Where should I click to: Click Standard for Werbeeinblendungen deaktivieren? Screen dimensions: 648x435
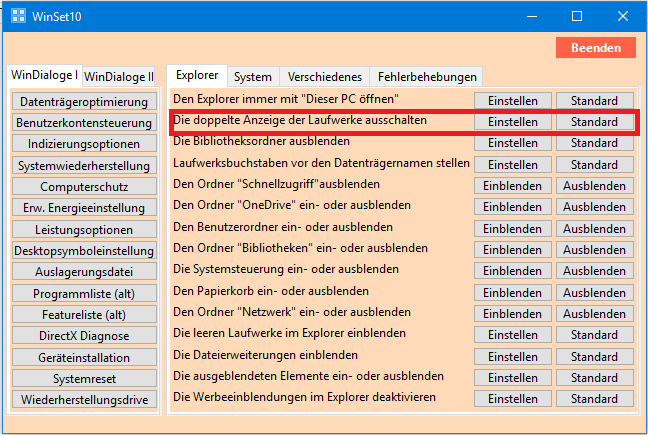click(594, 399)
